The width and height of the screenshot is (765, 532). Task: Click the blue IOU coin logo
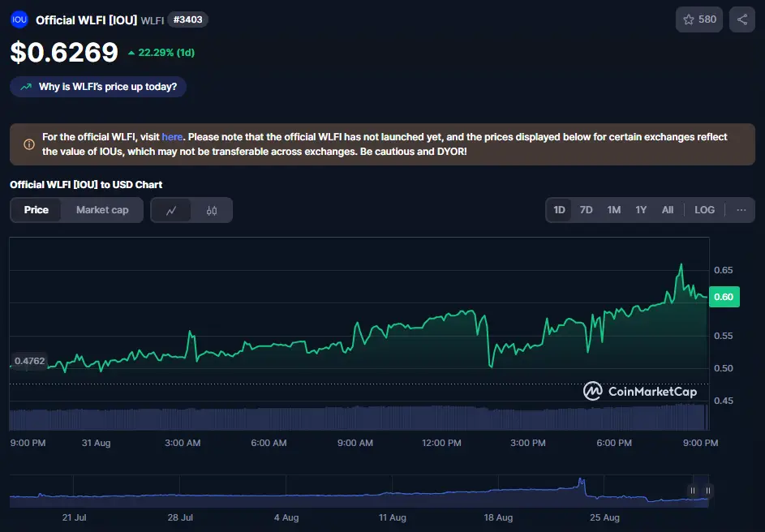(19, 19)
